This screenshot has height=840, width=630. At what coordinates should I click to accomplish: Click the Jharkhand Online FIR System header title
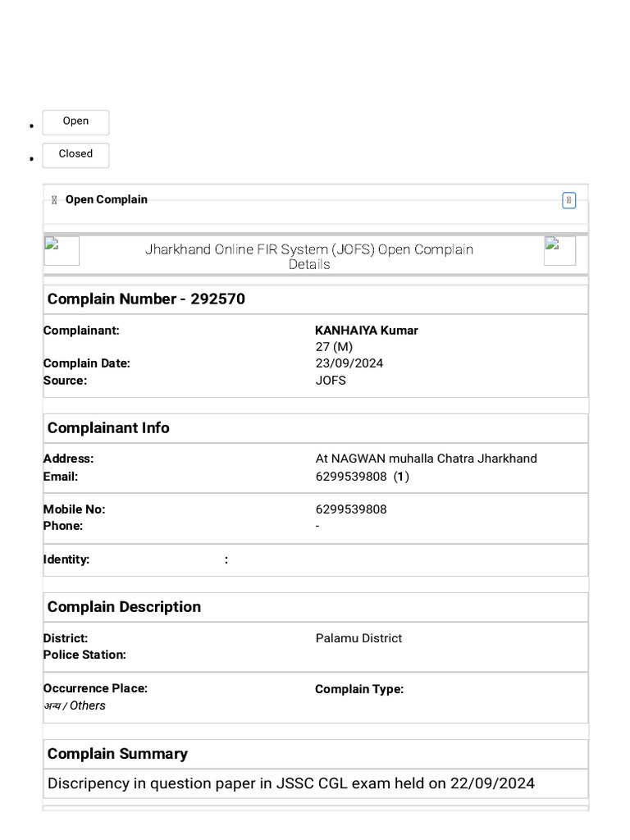pos(309,257)
